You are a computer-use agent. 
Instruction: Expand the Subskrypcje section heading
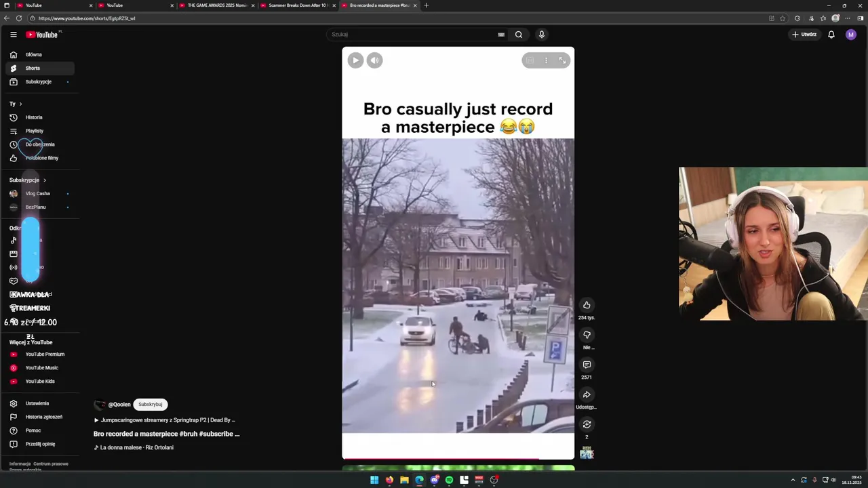click(28, 180)
